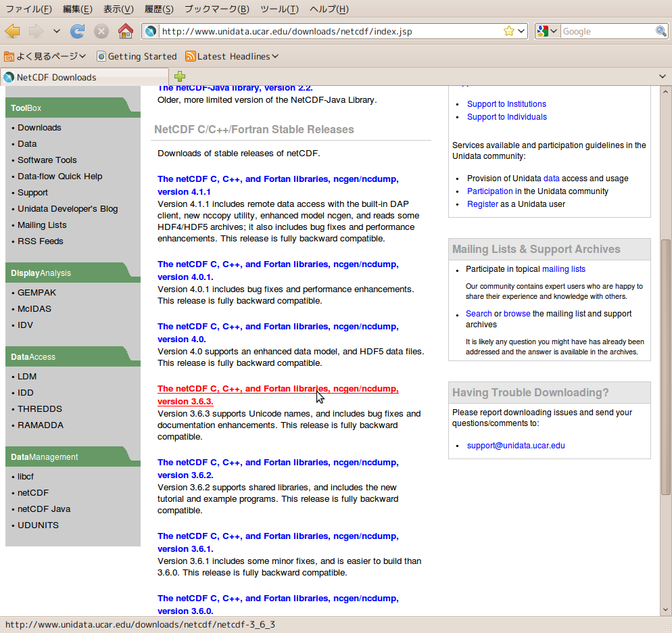Open libcf under DataManagement

[26, 477]
